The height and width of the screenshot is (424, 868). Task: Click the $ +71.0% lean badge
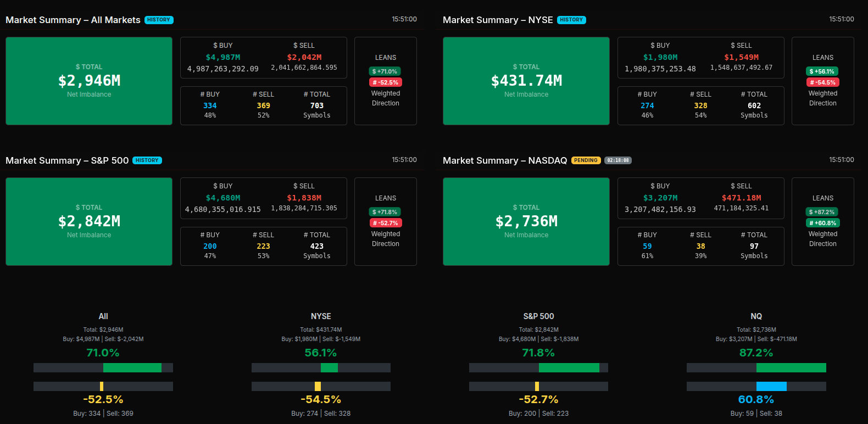click(x=385, y=71)
